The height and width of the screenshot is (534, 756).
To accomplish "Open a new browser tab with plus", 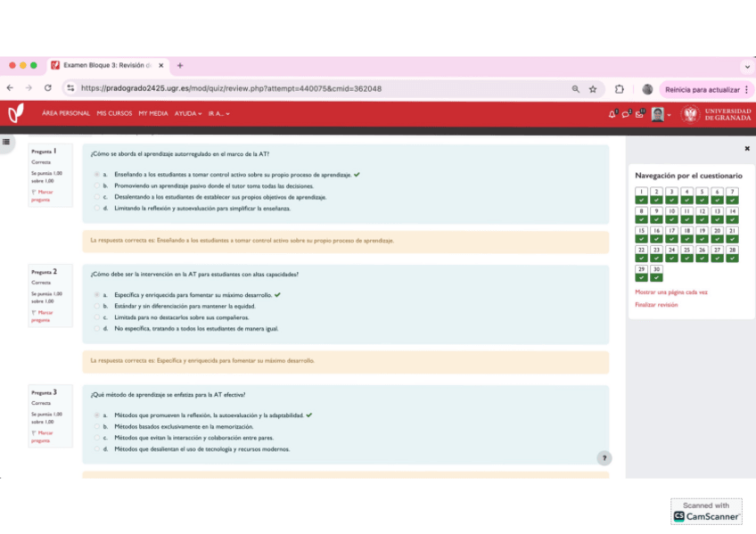I will pyautogui.click(x=180, y=65).
